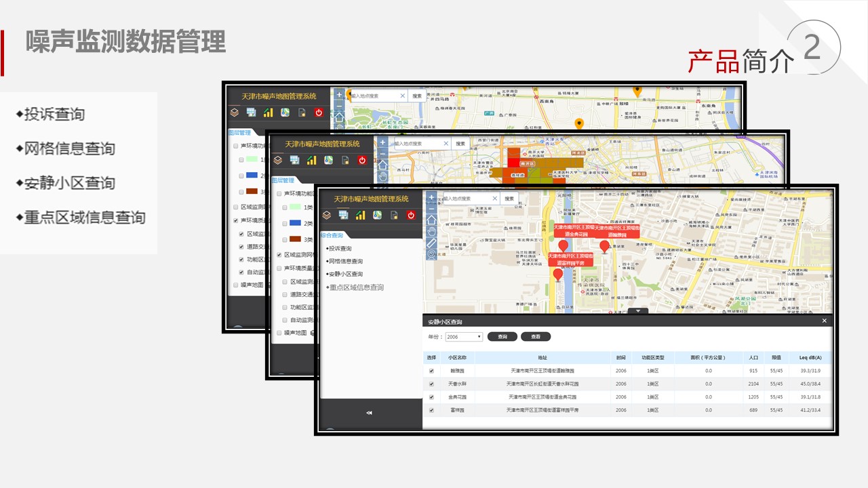Toggle the 区域监测网格 checkbox in the middle window

click(279, 255)
